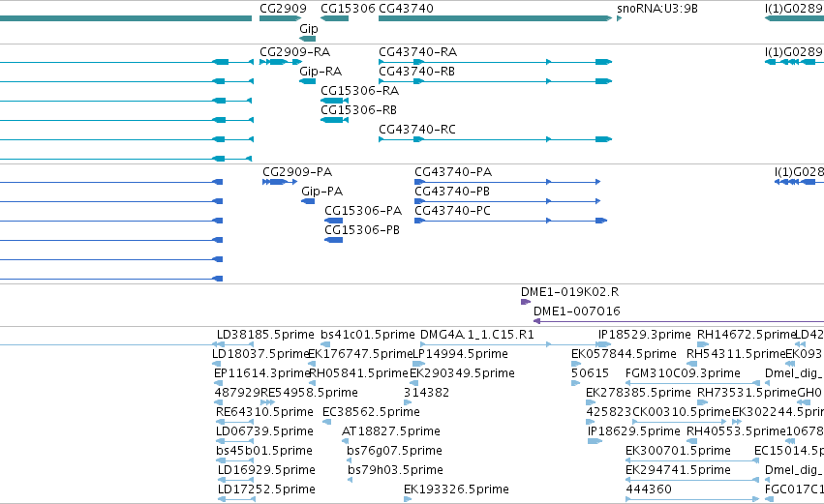Select transcript CG15306-RA label
This screenshot has height=504, width=824.
pyautogui.click(x=359, y=91)
